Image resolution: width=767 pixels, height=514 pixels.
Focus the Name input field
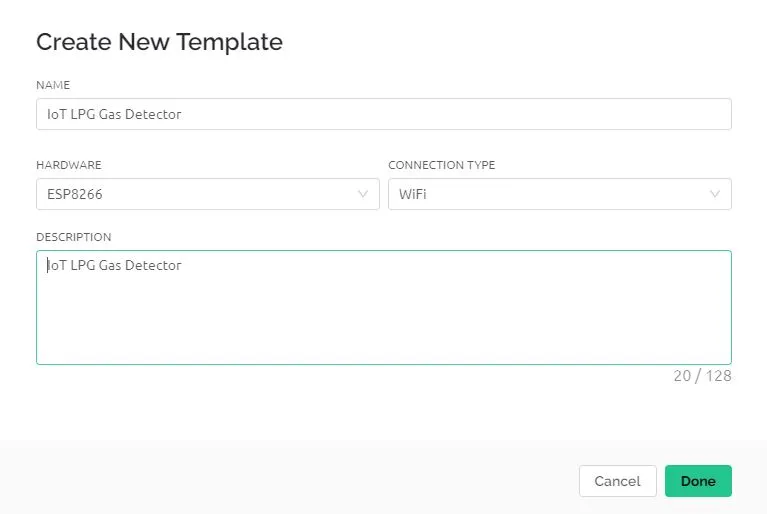tap(384, 114)
